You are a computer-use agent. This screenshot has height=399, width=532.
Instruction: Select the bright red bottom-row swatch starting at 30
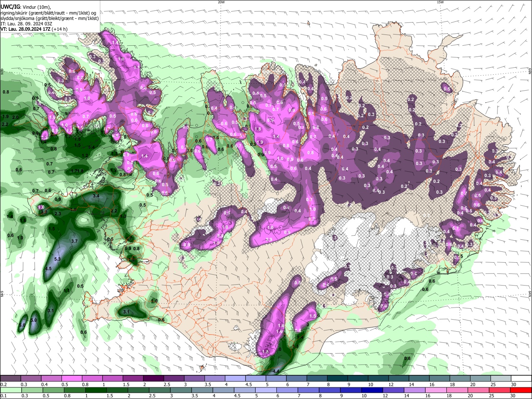(x=521, y=390)
